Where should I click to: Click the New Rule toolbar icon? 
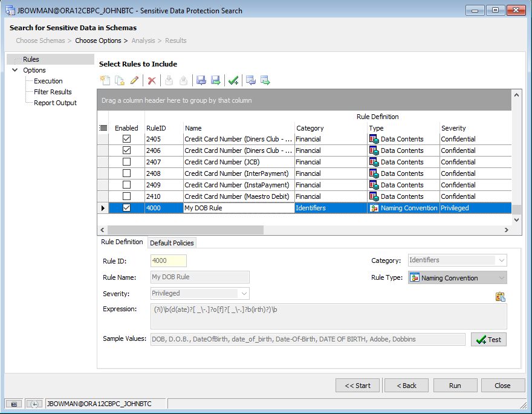click(x=105, y=80)
